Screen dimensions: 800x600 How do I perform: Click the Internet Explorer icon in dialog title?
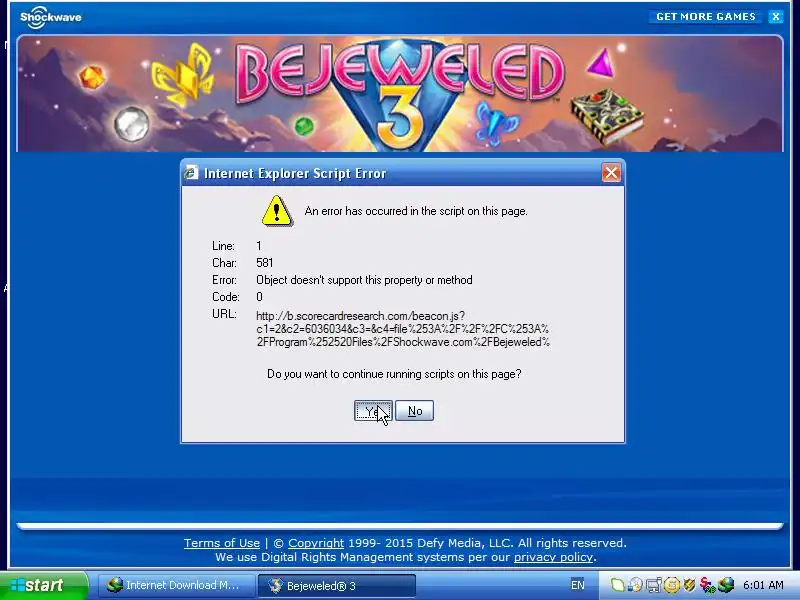tap(191, 173)
